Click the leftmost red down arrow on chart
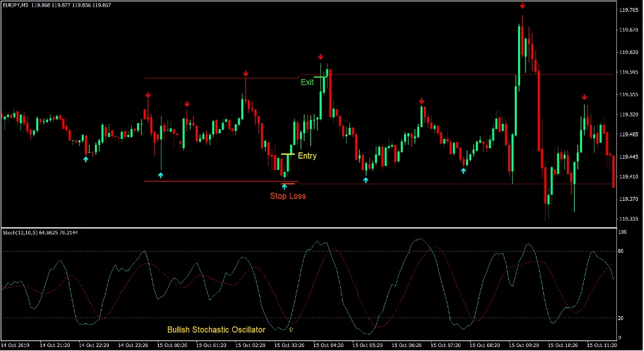 click(x=148, y=95)
